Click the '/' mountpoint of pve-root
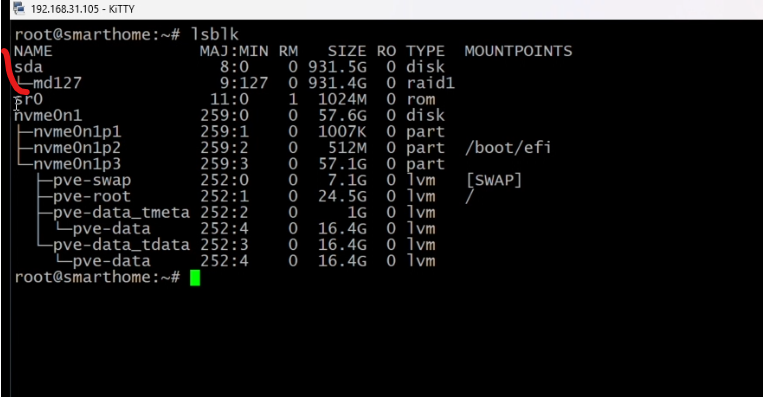Viewport: 763px width, 397px height. (470, 197)
